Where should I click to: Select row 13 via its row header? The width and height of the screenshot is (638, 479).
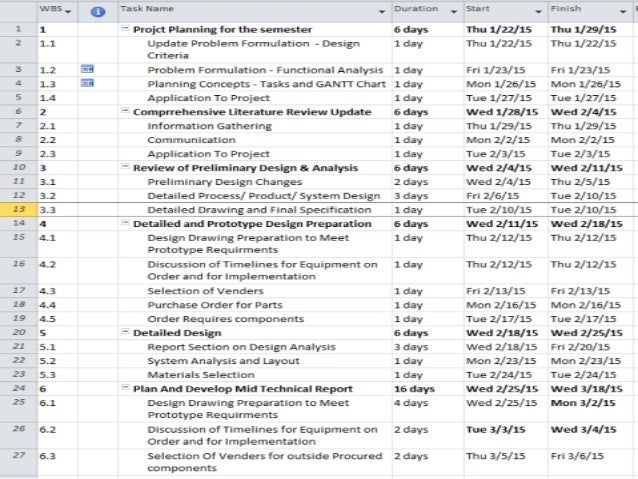tap(18, 211)
